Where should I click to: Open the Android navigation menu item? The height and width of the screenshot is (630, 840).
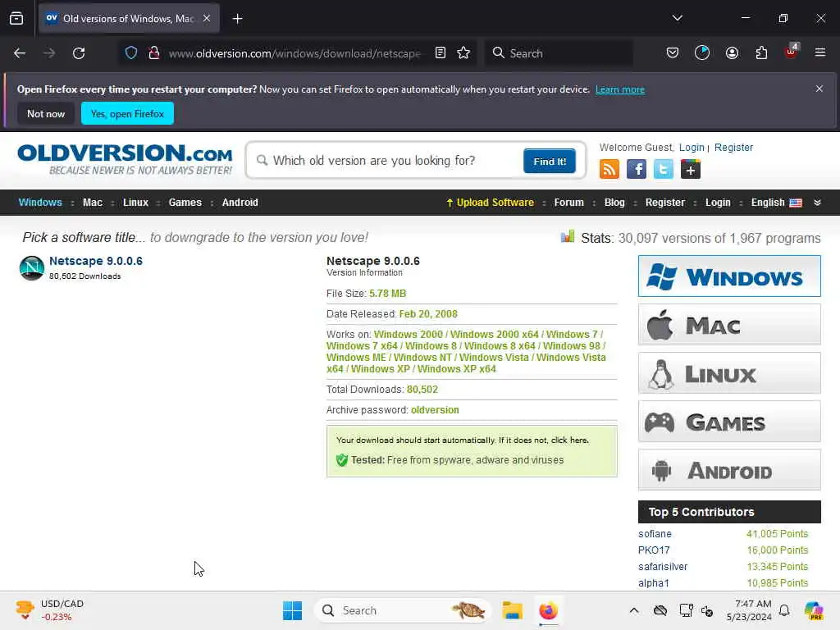click(x=240, y=203)
